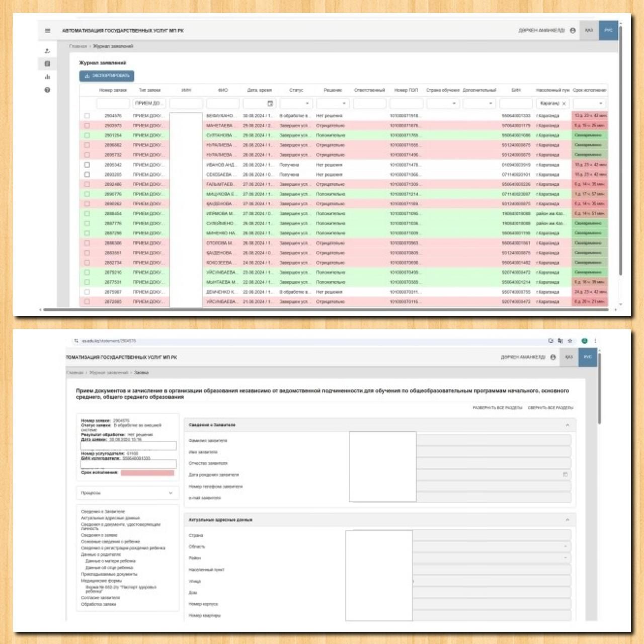Open calendar picker in Дата, время filter

point(270,104)
